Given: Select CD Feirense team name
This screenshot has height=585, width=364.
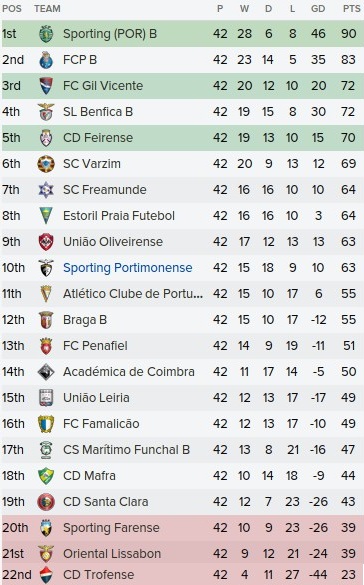Looking at the screenshot, I should pos(98,138).
